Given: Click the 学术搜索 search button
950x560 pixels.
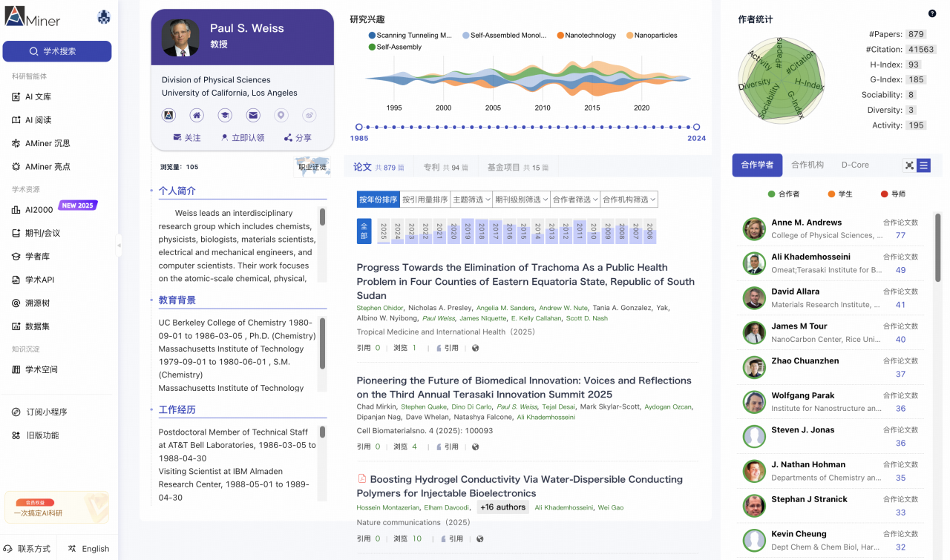Looking at the screenshot, I should [x=57, y=51].
